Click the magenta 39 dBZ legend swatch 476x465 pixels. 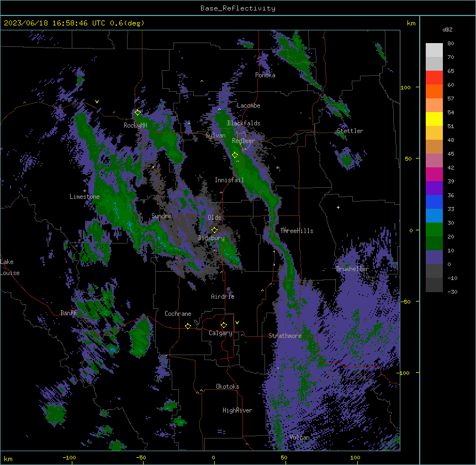click(434, 174)
